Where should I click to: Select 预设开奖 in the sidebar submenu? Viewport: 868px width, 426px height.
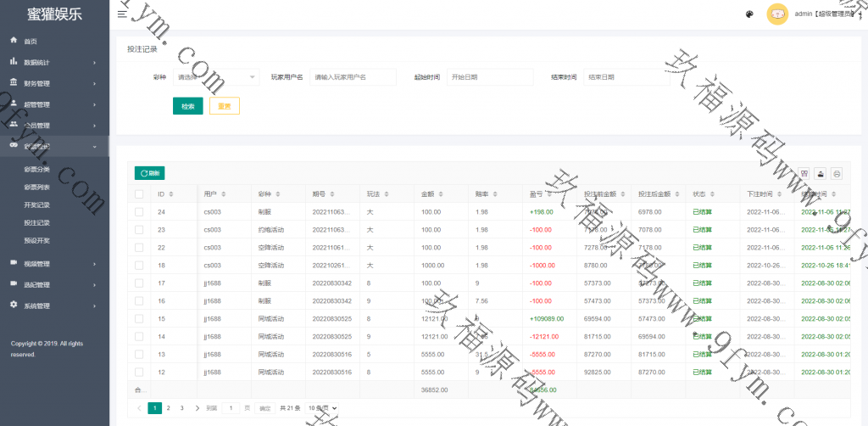pos(37,240)
